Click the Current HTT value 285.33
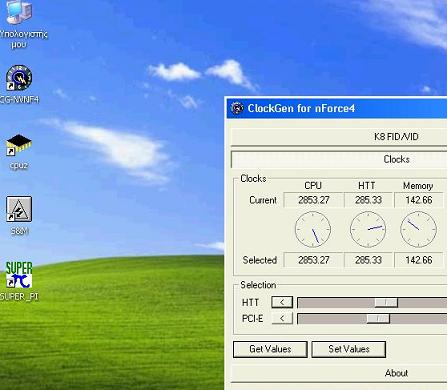This screenshot has width=447, height=390. pos(368,200)
